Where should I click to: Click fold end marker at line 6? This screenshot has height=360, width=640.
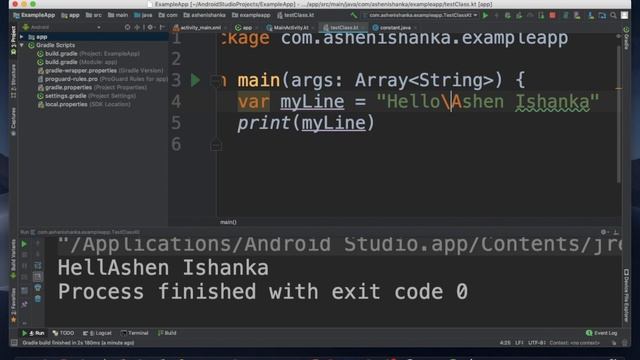(216, 145)
